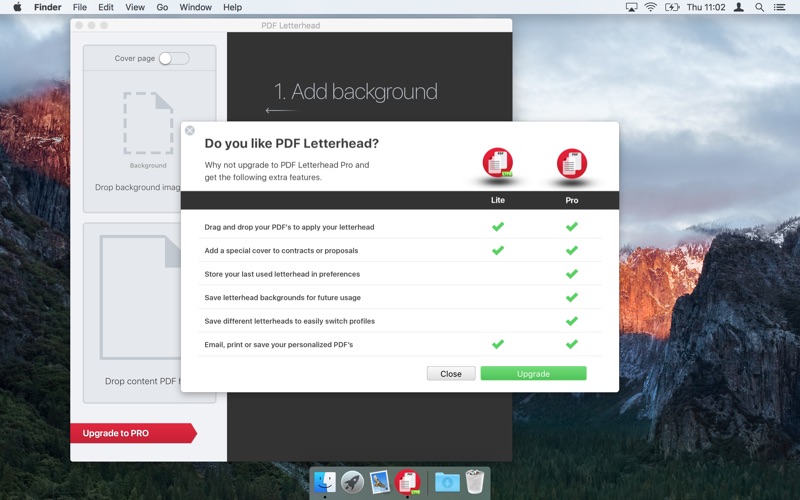Click PDF Letterhead Lite icon in Dock
Image resolution: width=800 pixels, height=500 pixels.
(407, 482)
